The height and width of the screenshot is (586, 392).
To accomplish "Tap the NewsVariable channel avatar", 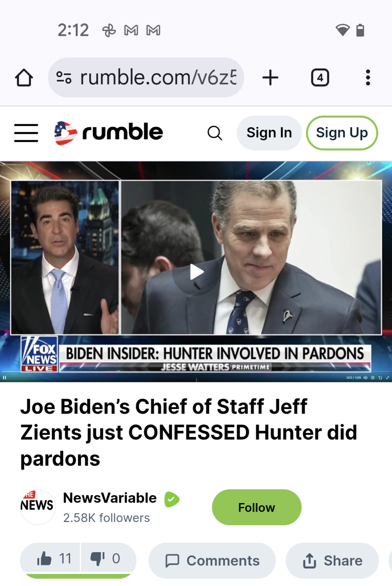I will [x=38, y=507].
